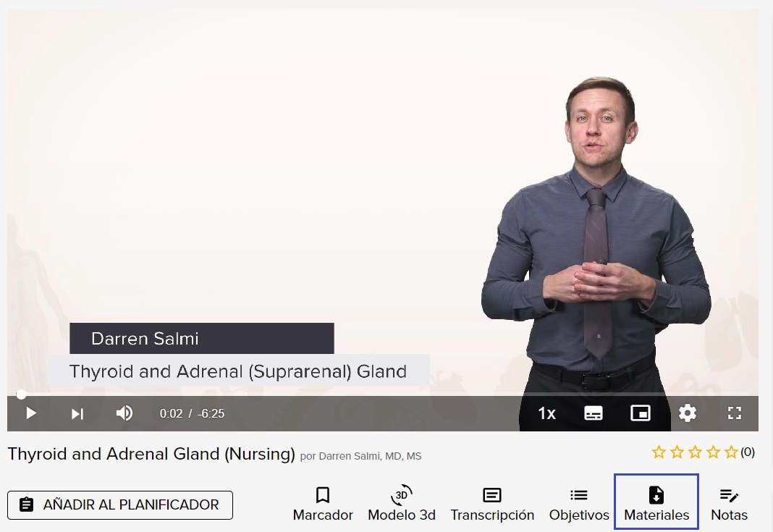Add the AÑADIR AL PLANIFICADOR button
Screen dimensions: 773x532
click(x=120, y=505)
